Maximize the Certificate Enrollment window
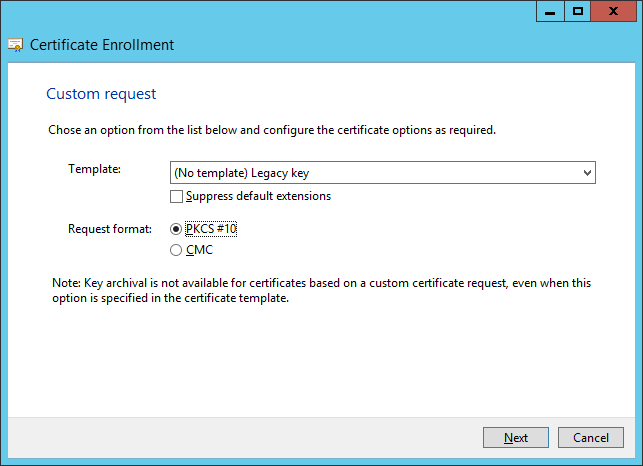This screenshot has width=643, height=466. [577, 11]
